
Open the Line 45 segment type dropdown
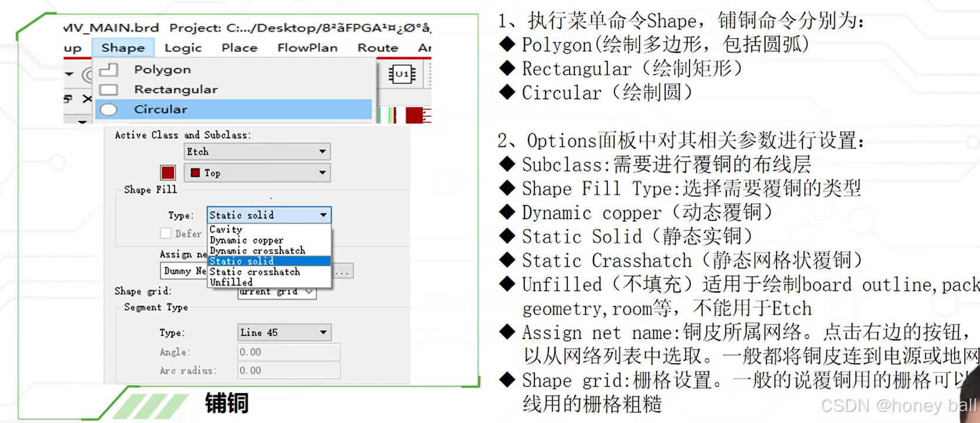[323, 333]
